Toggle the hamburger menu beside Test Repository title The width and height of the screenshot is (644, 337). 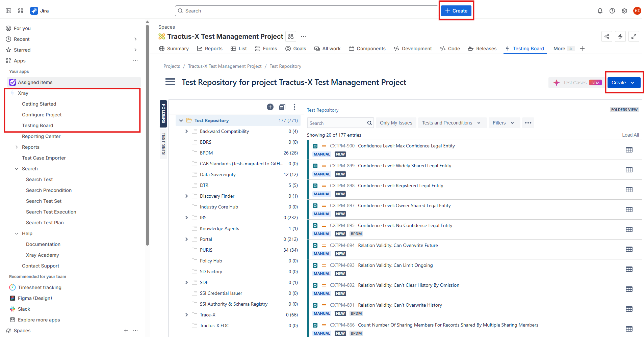(170, 82)
